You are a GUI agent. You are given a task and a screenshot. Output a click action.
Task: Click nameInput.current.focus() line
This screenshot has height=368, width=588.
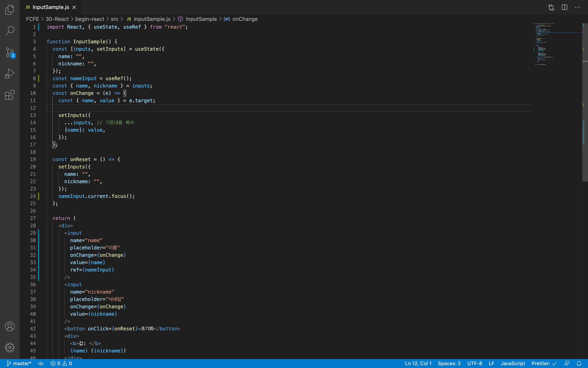96,196
